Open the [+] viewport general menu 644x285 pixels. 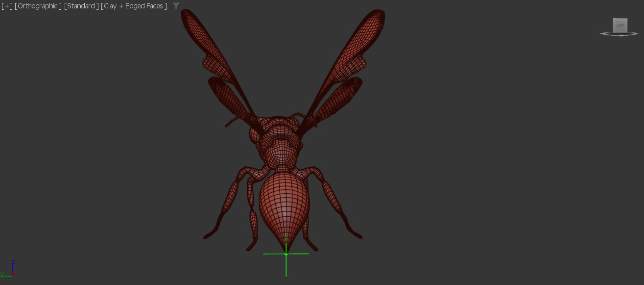[x=7, y=6]
